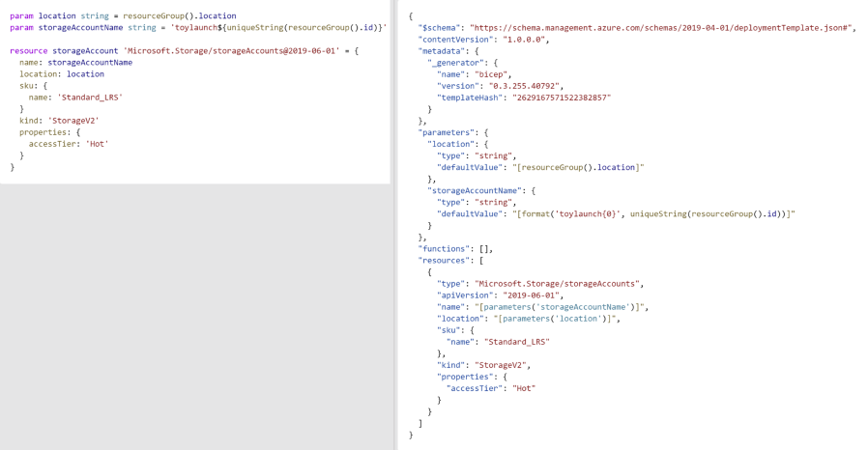Viewport: 868px width, 450px height.
Task: Click the "metadata" key in the JSON
Action: pos(440,51)
